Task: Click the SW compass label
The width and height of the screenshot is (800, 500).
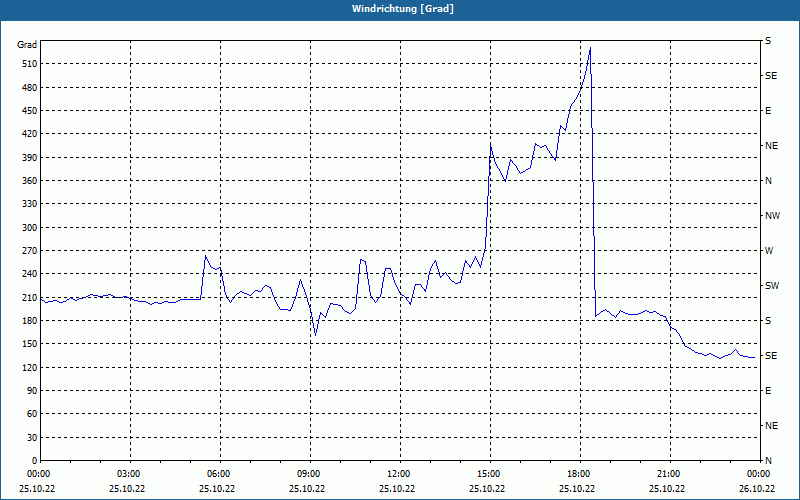Action: coord(772,286)
